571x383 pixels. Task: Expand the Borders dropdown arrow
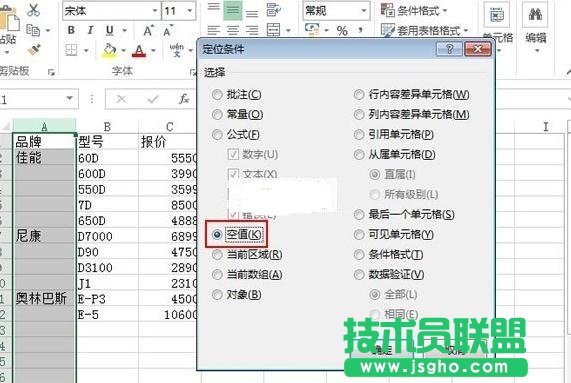(x=86, y=50)
